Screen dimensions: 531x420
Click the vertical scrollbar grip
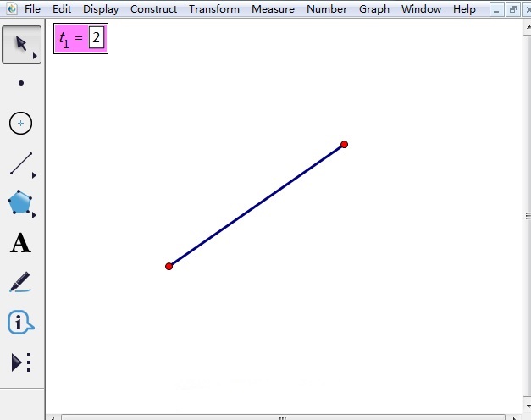pyautogui.click(x=528, y=215)
